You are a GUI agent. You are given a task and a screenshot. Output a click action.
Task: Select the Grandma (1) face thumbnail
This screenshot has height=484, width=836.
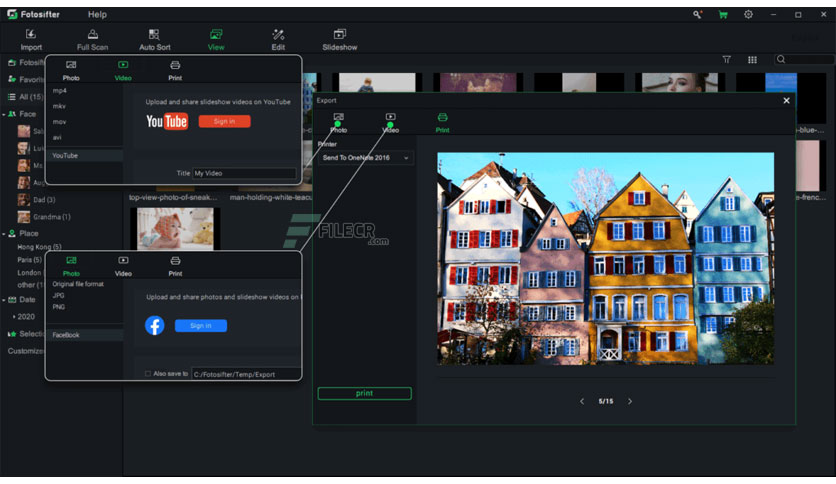click(x=23, y=217)
